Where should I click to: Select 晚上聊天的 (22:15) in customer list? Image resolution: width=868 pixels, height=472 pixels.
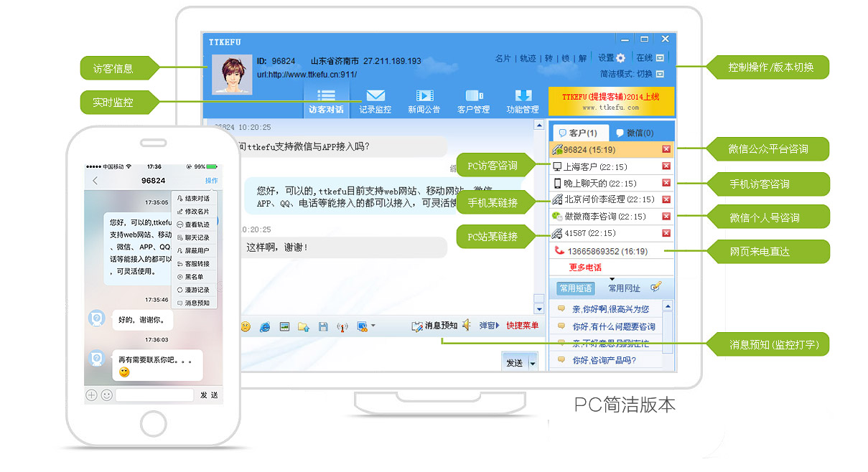coord(612,183)
